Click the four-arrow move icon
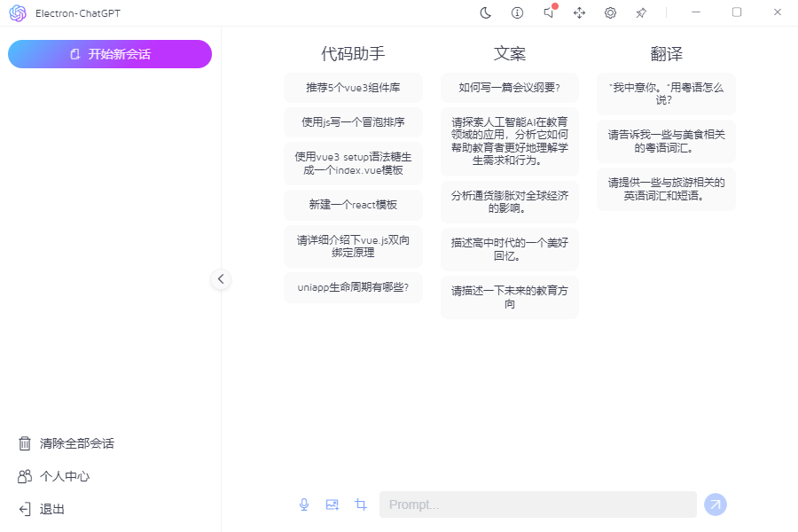Viewport: 798px width, 532px height. pyautogui.click(x=579, y=12)
